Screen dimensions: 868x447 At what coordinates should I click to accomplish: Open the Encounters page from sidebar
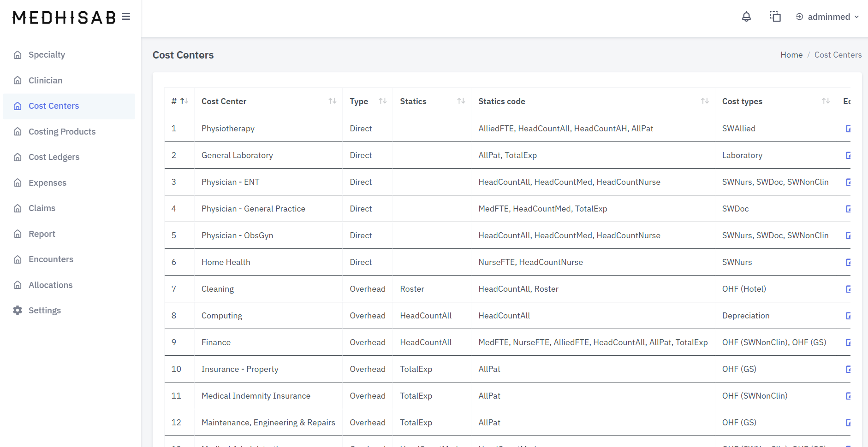pos(51,259)
